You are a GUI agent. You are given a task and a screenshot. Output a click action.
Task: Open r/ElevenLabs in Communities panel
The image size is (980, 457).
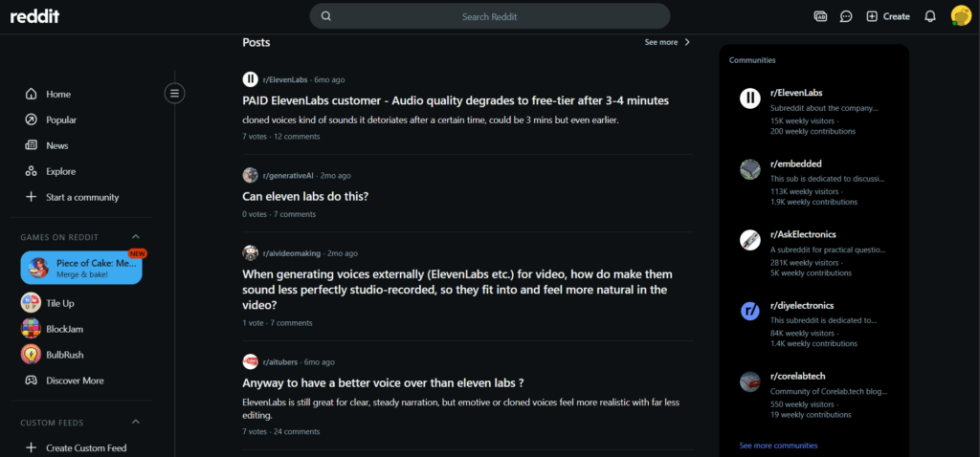coord(796,93)
